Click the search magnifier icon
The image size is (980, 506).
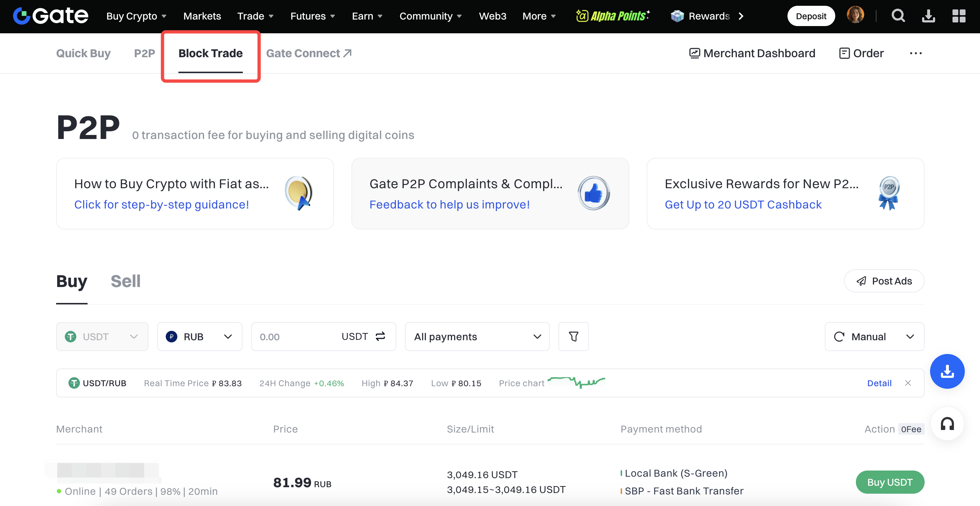898,16
